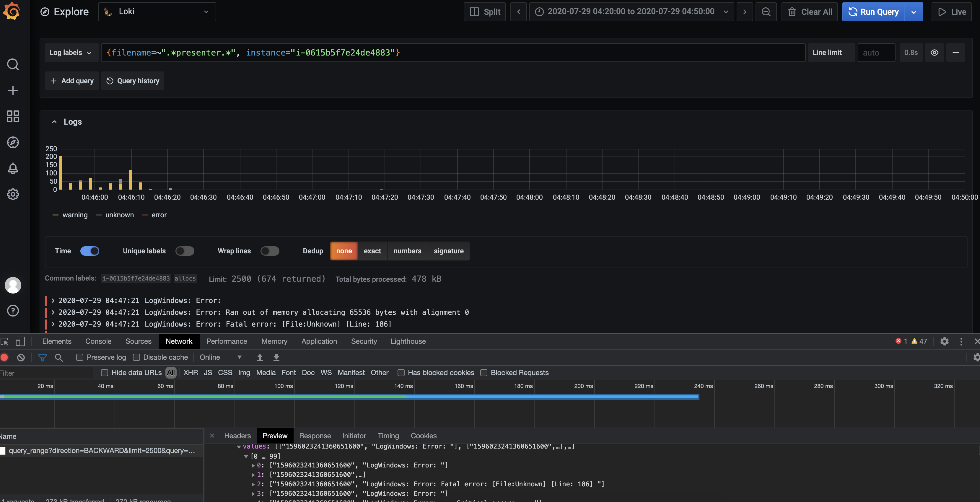Open Grafana search from the sidebar
Screen dimensions: 980x502
13,64
